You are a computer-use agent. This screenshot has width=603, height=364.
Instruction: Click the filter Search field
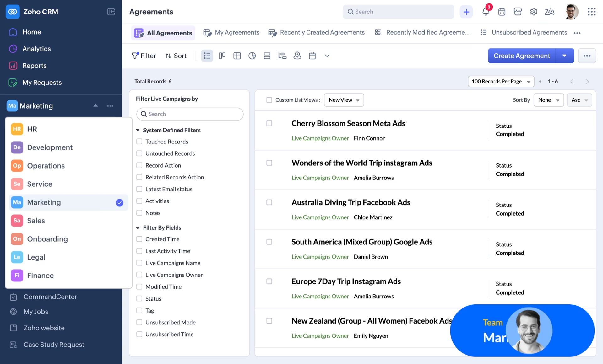[190, 114]
